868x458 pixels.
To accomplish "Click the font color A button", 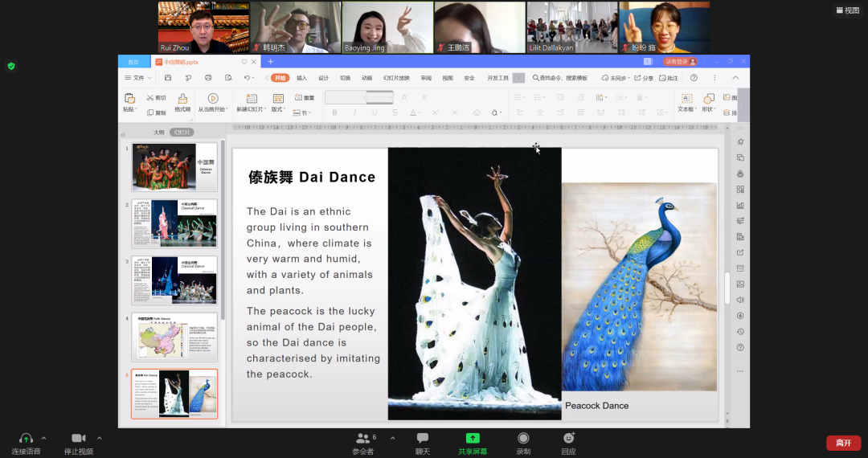I will 414,112.
